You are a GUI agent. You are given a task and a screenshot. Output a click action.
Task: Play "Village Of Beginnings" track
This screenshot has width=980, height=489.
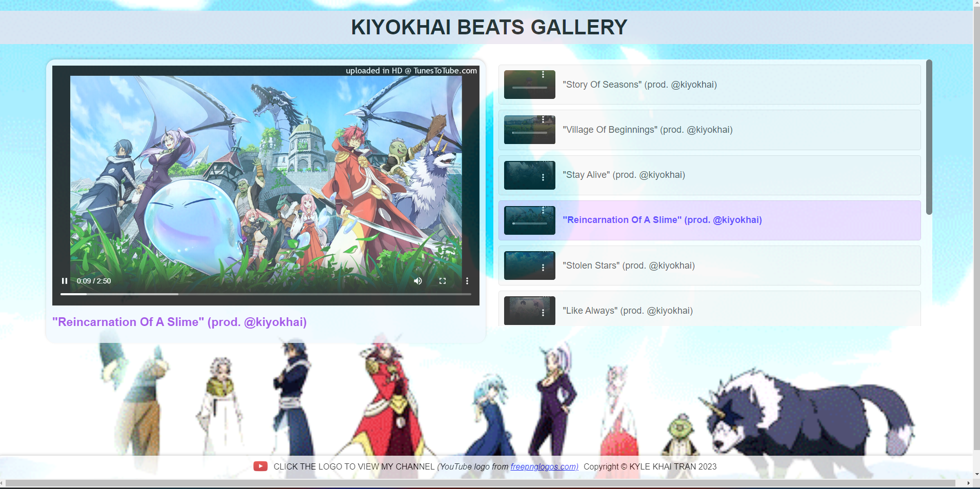click(x=709, y=130)
